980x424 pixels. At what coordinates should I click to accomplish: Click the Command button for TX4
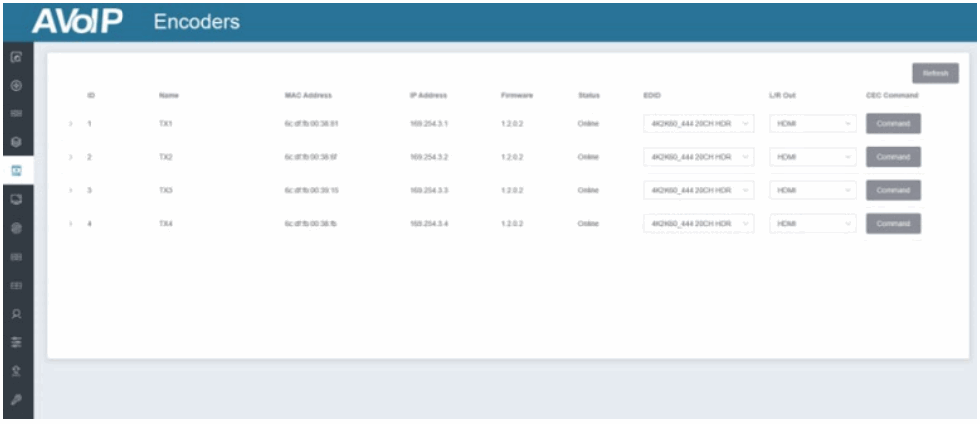pos(893,224)
